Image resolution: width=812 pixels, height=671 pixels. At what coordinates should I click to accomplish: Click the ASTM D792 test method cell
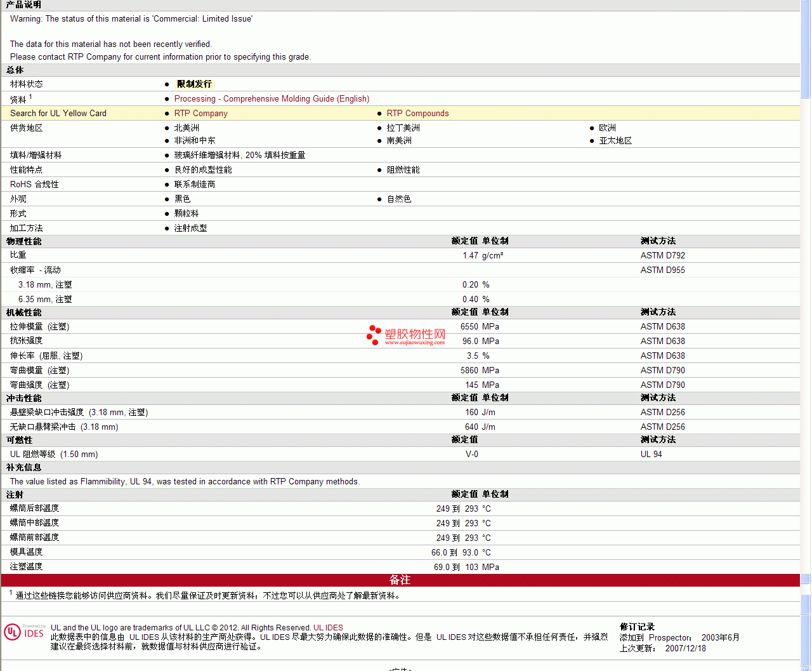pos(662,256)
